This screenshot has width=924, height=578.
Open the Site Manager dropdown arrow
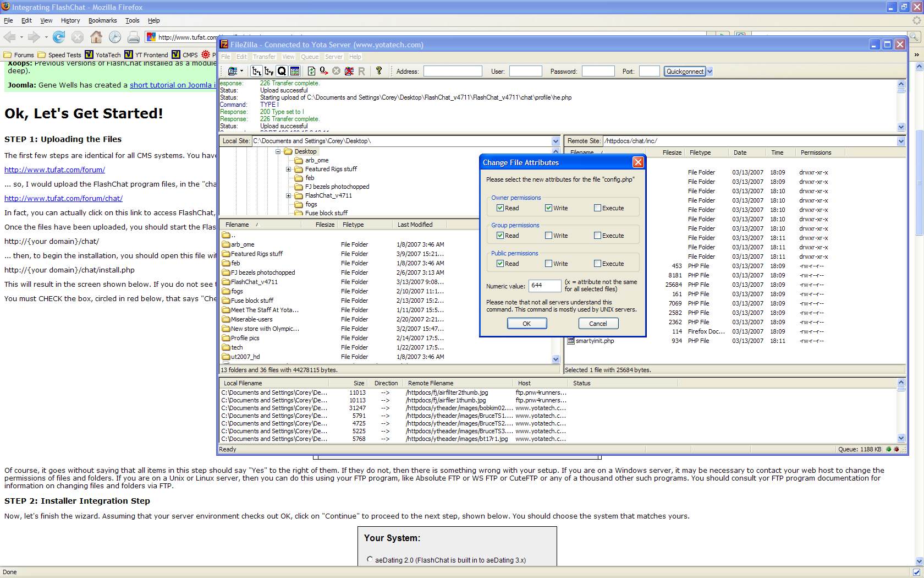tap(241, 71)
